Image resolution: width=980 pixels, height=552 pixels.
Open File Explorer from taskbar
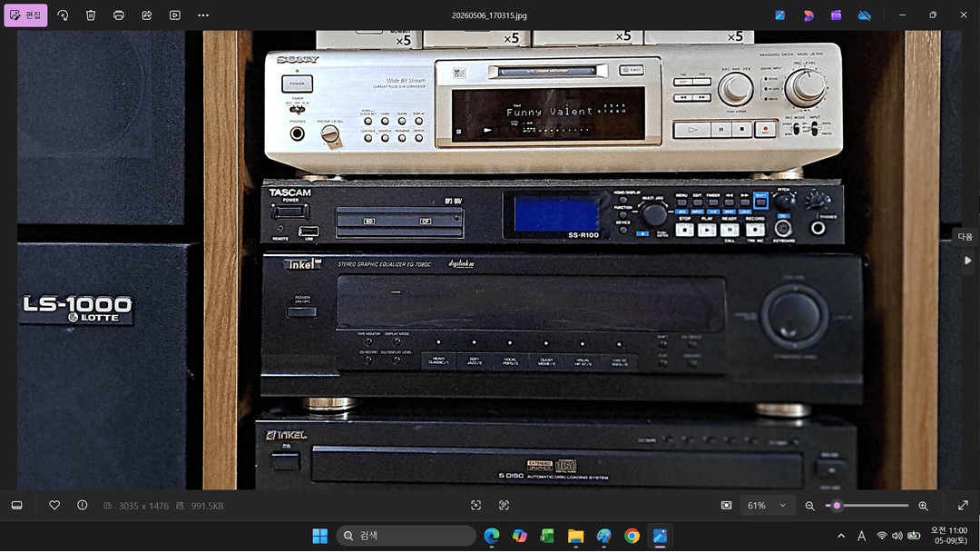(575, 536)
